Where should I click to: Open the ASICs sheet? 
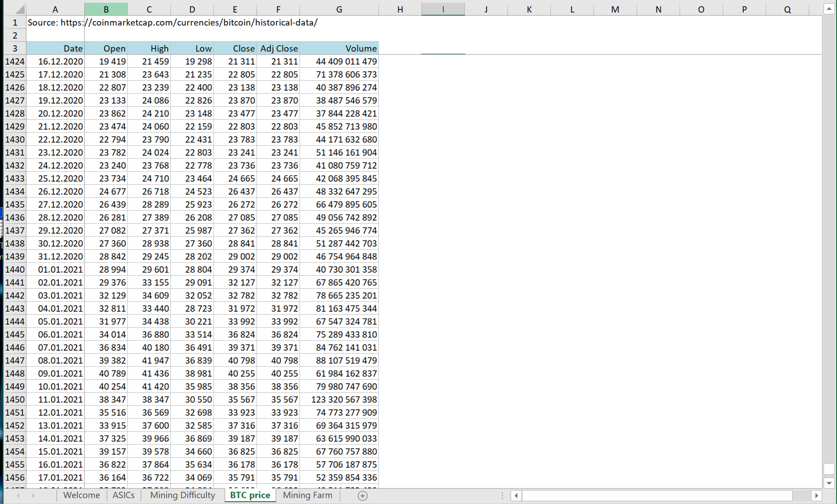click(x=124, y=495)
